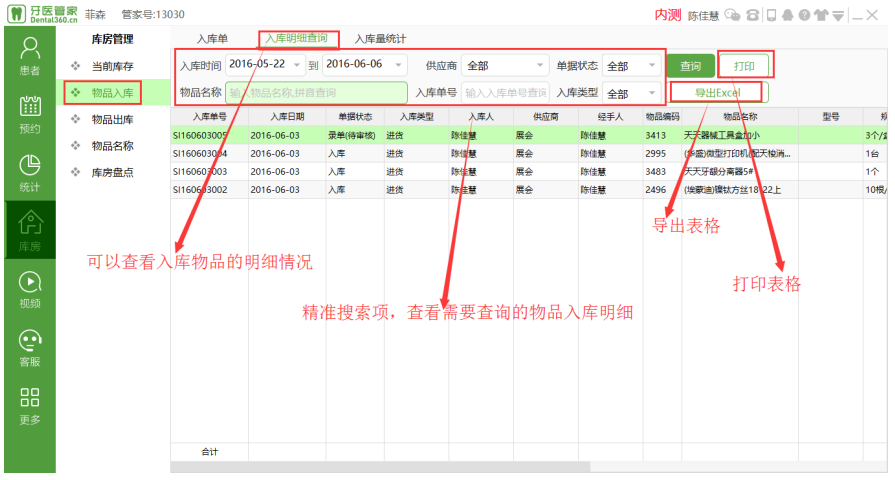Open the triangle dropdown menu icon in title bar
The height and width of the screenshot is (480, 895).
coord(838,15)
